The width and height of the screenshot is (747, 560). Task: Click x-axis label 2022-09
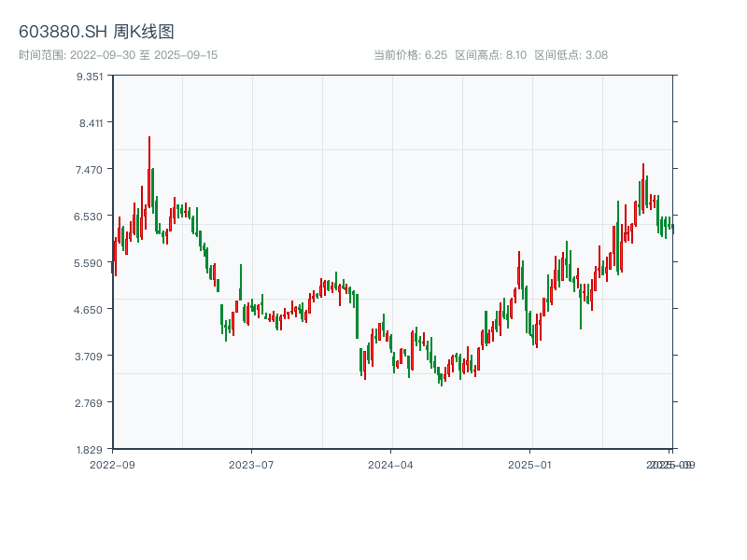[x=112, y=465]
